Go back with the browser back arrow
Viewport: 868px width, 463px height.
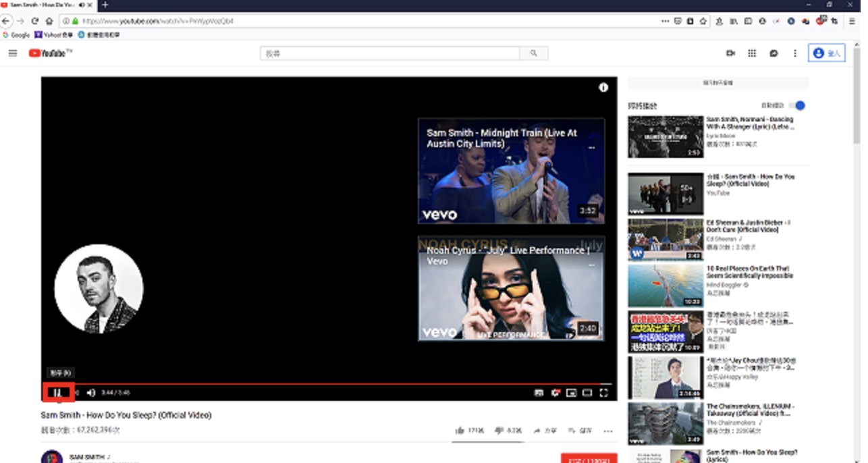(x=7, y=21)
